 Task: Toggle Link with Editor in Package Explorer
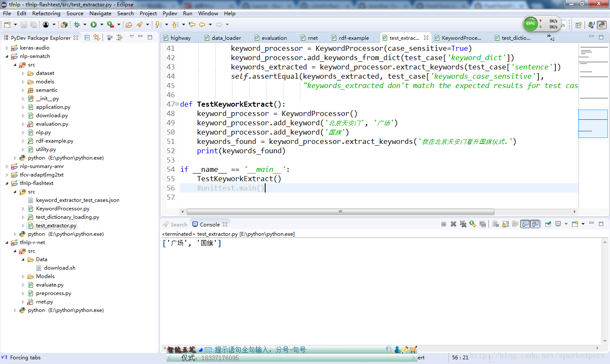(x=97, y=38)
